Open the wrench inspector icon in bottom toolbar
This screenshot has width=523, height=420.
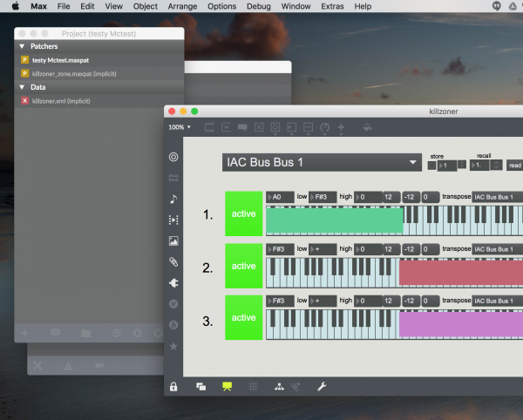pyautogui.click(x=322, y=387)
